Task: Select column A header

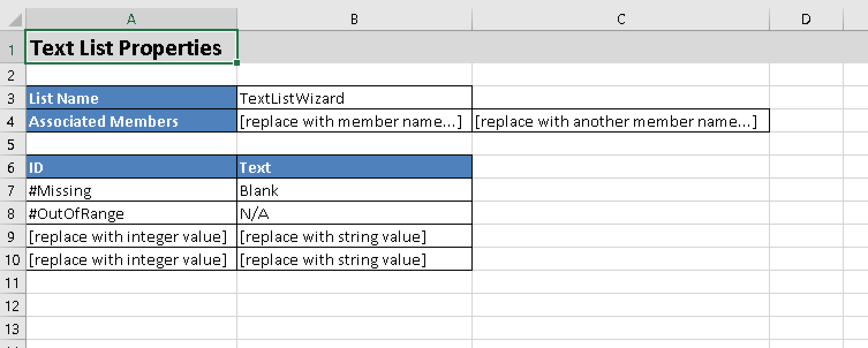Action: [x=131, y=19]
